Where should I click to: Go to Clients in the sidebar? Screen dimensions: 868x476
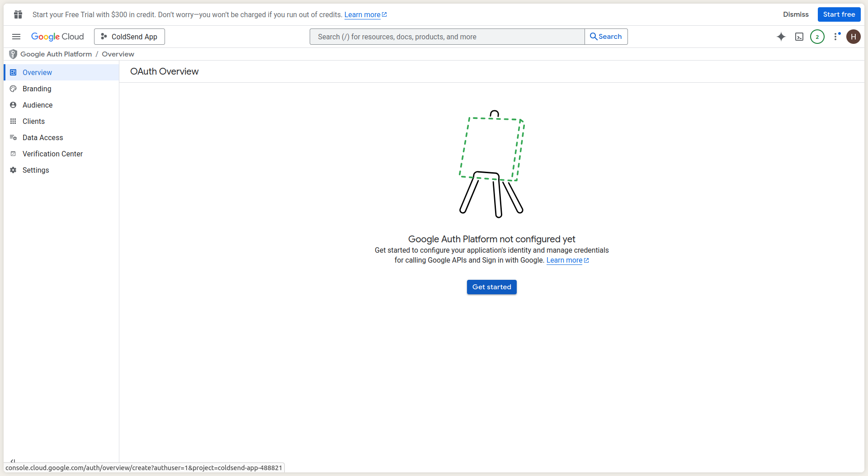click(x=33, y=121)
